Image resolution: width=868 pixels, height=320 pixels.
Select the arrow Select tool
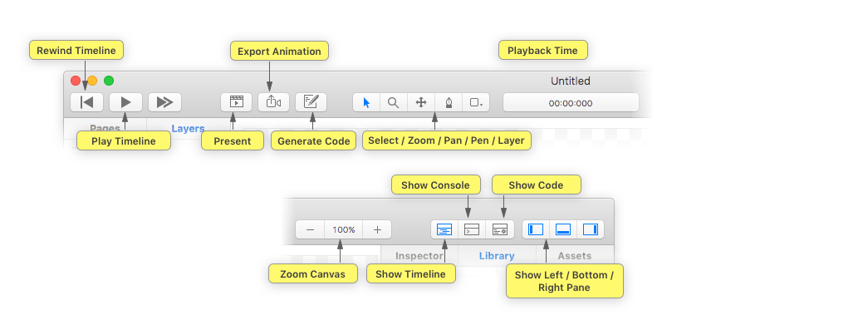coord(366,102)
